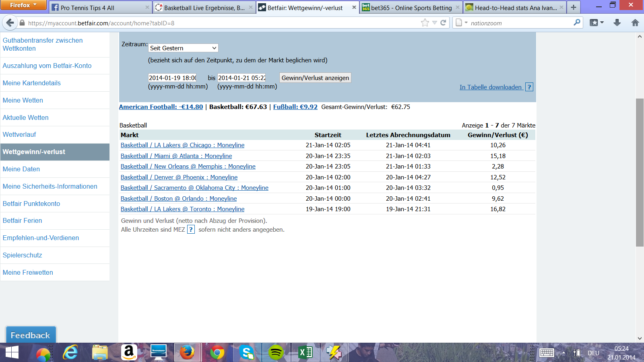Open Auszahlung vom Betfair-Konto in the sidebar
The image size is (644, 362).
click(55, 66)
